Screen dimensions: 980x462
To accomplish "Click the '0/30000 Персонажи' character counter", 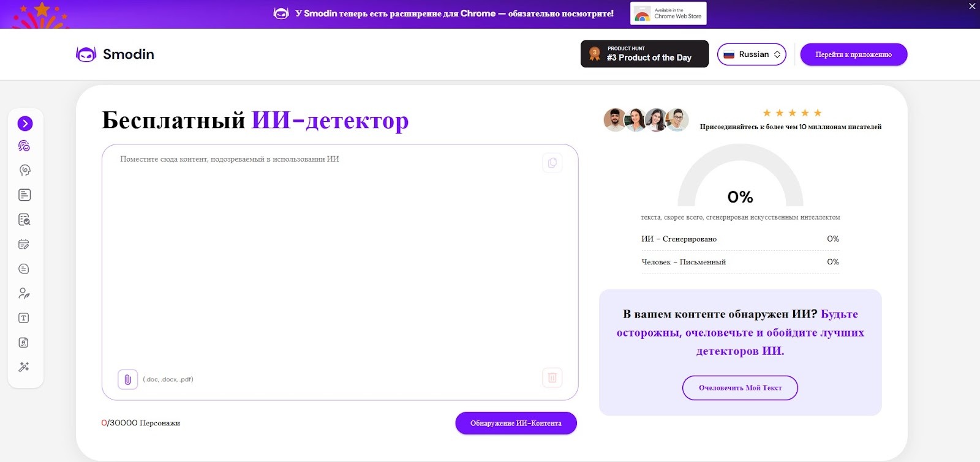I will [x=141, y=423].
